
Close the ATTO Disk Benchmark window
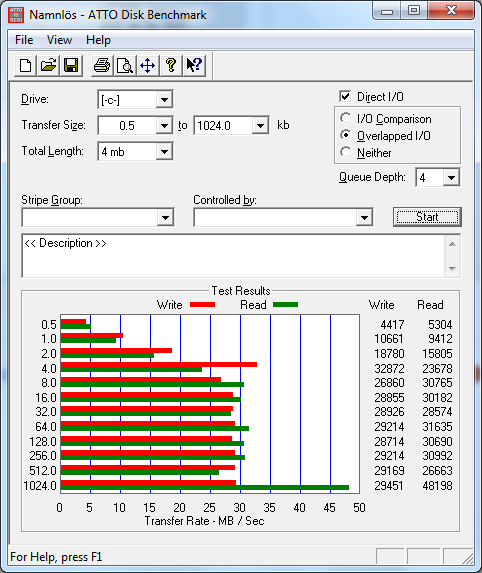click(451, 11)
